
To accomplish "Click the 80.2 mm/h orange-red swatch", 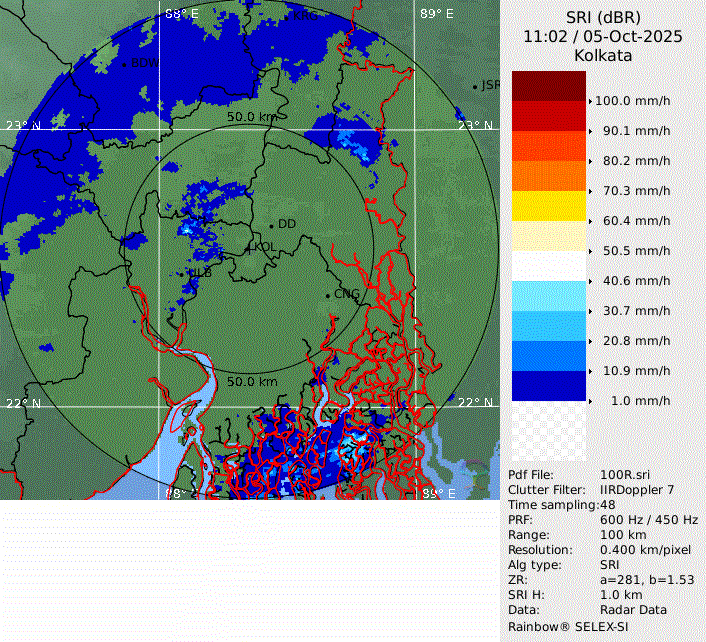I will 548,146.
